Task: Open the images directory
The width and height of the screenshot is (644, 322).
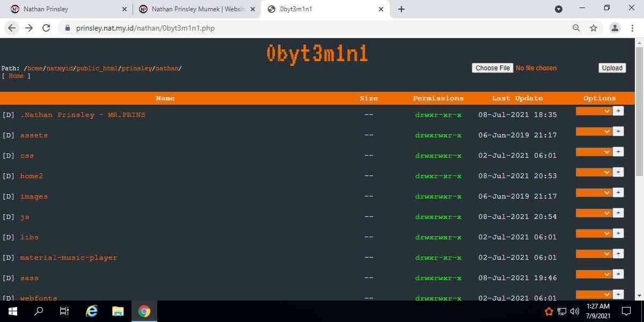Action: (x=34, y=196)
